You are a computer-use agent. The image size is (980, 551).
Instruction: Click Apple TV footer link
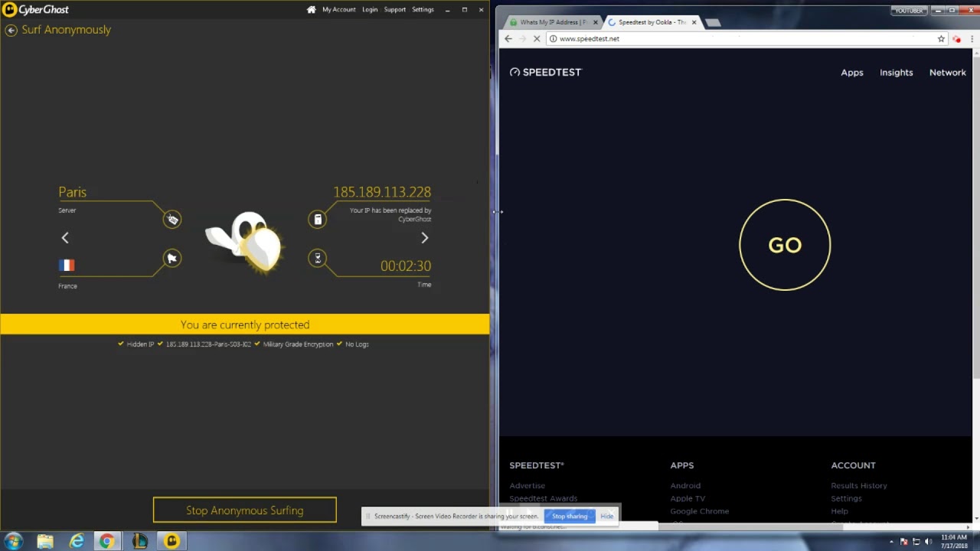[688, 498]
